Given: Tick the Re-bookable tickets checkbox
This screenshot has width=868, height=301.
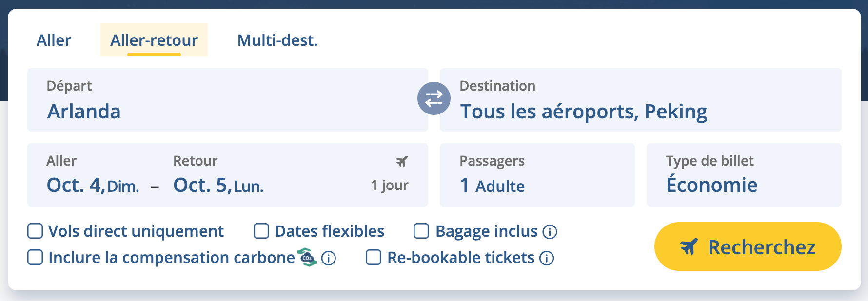Looking at the screenshot, I should coord(374,257).
